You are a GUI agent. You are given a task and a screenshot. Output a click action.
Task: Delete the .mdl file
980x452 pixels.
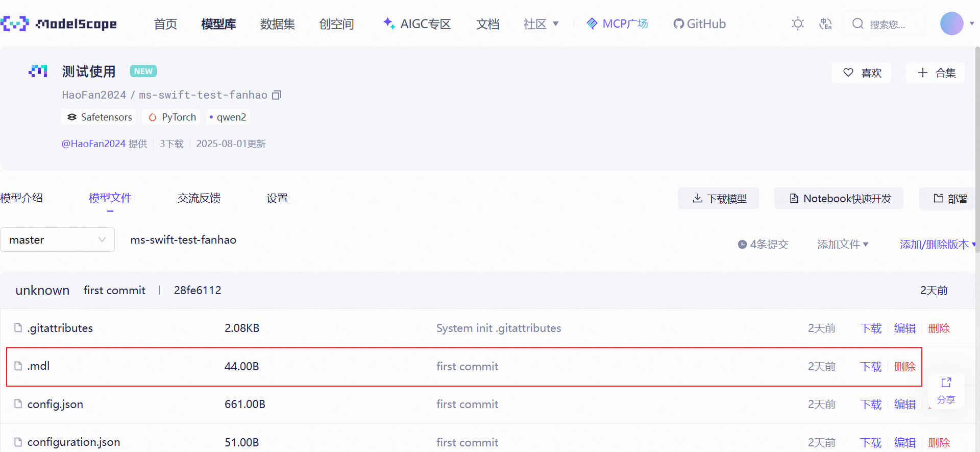coord(905,366)
